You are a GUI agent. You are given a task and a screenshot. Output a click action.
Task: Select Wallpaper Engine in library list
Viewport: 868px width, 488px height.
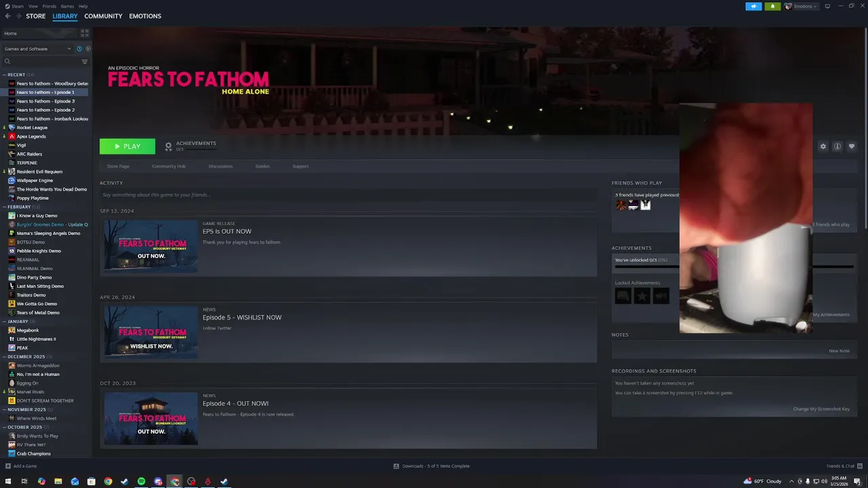tap(35, 180)
